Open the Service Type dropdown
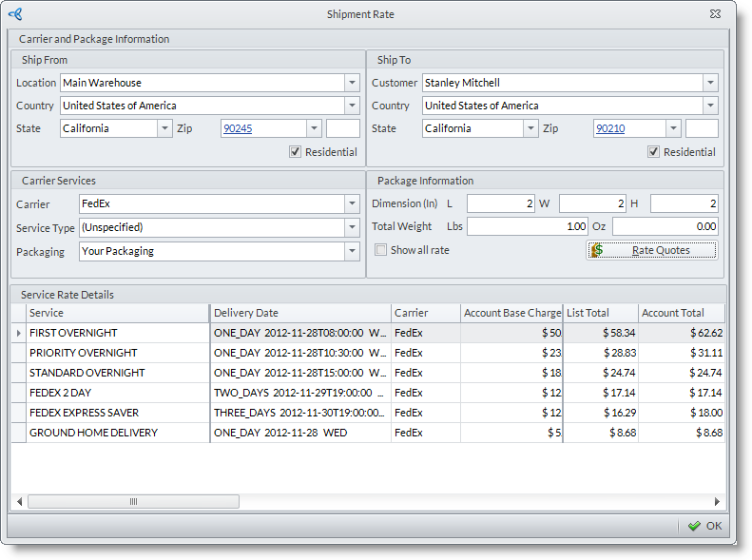The height and width of the screenshot is (560, 752). coord(352,227)
